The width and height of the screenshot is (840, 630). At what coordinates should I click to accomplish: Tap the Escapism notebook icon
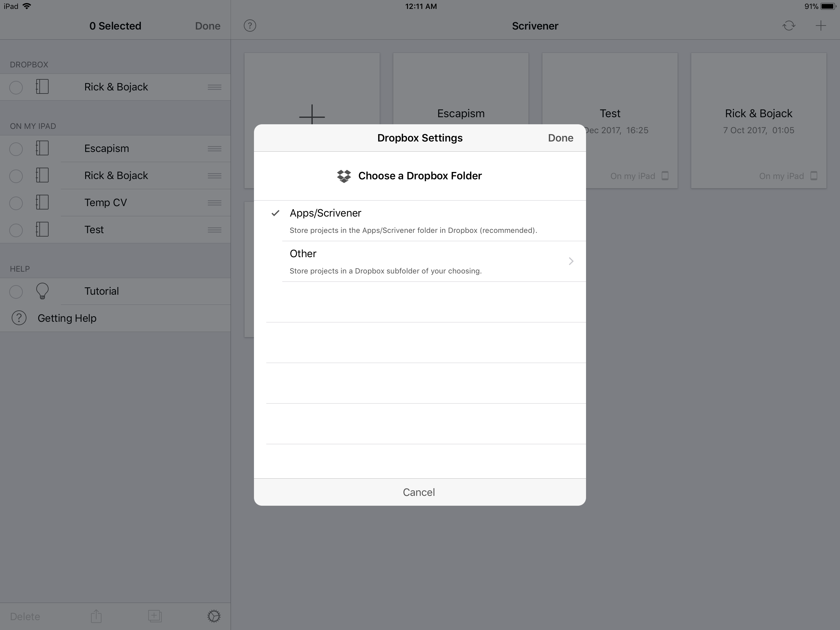point(42,148)
